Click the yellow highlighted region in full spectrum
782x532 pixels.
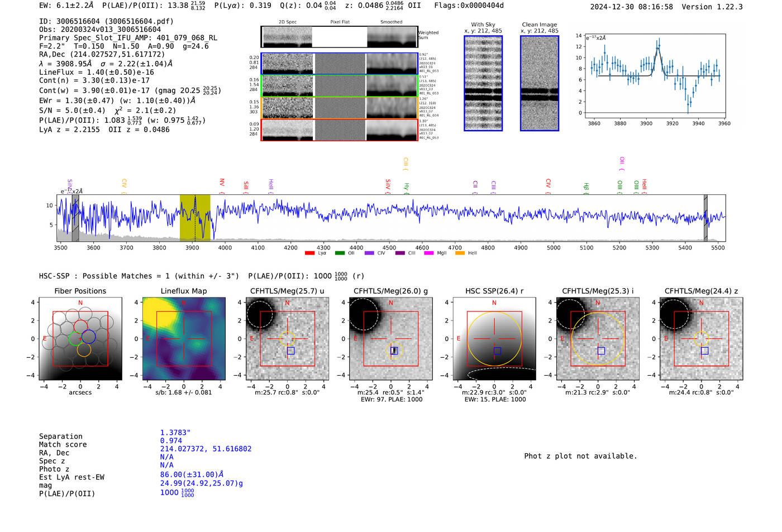coord(195,218)
